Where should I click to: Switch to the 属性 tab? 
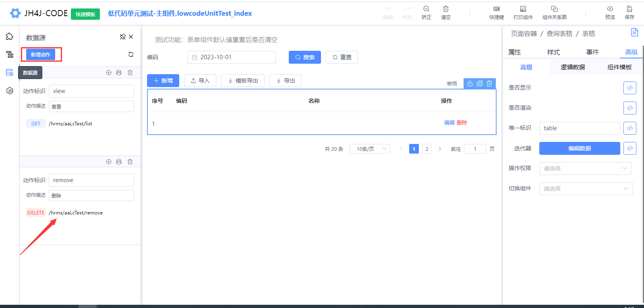pos(515,52)
